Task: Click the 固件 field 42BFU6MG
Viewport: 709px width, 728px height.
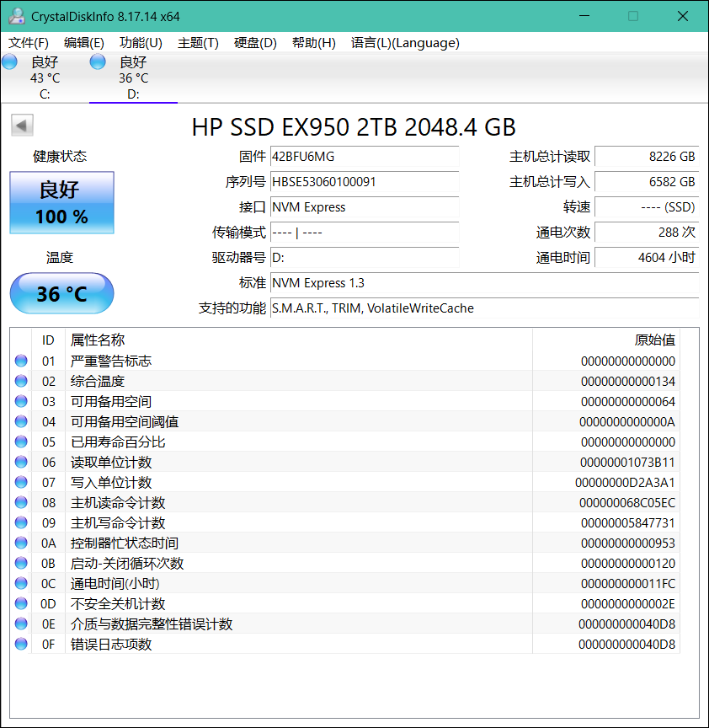Action: coord(365,157)
